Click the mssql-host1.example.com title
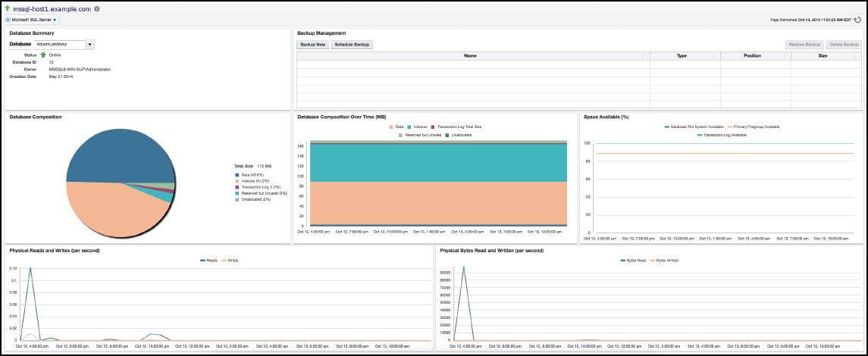Image resolution: width=868 pixels, height=356 pixels. pyautogui.click(x=52, y=9)
